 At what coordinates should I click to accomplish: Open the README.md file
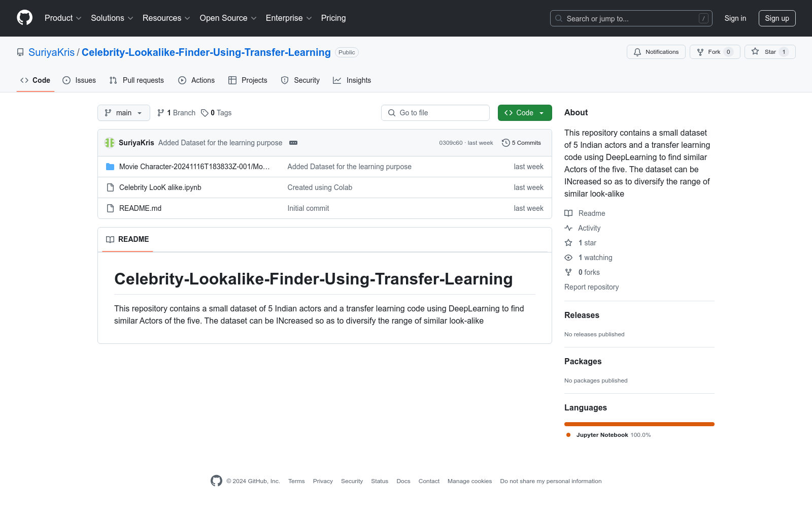point(140,208)
